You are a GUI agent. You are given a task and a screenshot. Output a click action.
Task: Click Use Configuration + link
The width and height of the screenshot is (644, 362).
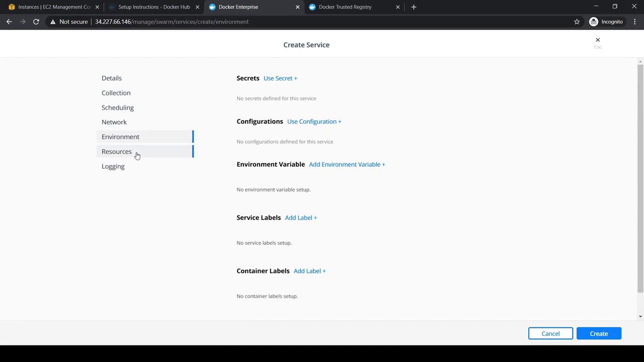[314, 122]
